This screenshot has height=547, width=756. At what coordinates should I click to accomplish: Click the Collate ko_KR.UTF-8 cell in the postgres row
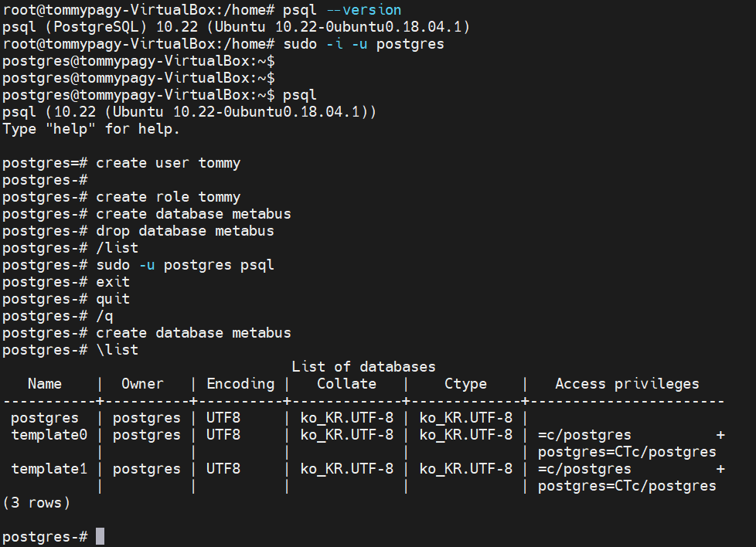coord(346,418)
